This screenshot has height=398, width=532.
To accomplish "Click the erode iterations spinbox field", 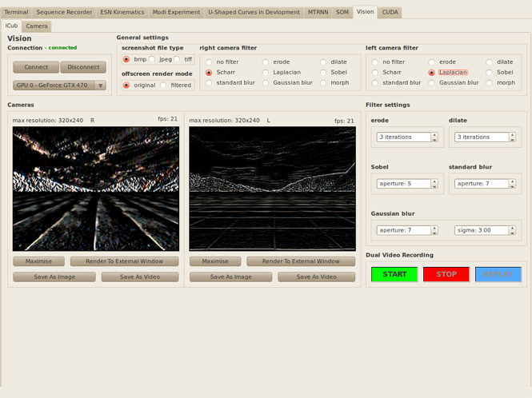I will pos(403,137).
